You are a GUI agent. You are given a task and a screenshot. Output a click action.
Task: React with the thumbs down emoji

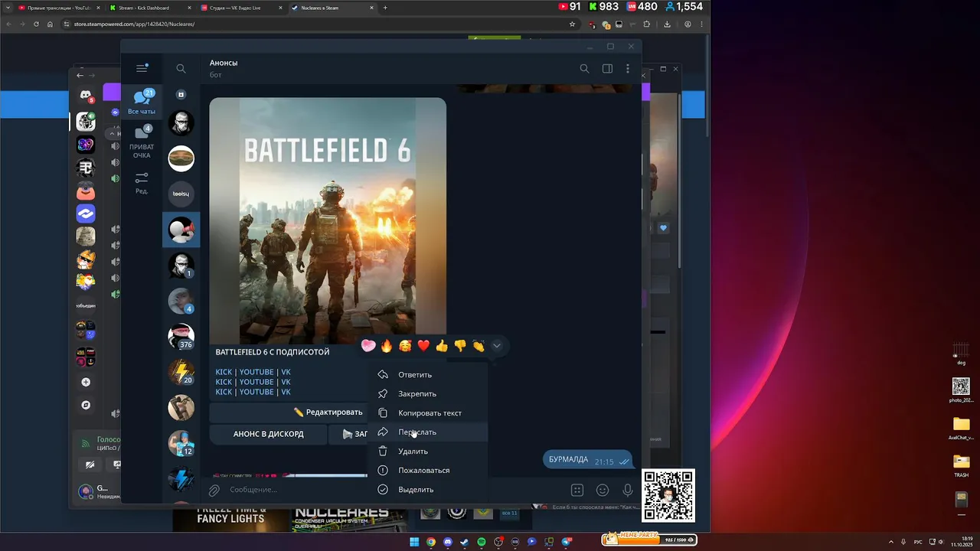point(460,346)
